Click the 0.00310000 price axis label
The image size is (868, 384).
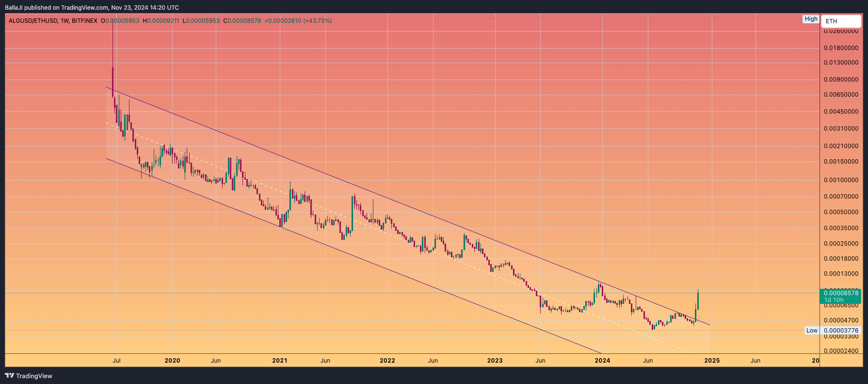tap(841, 129)
